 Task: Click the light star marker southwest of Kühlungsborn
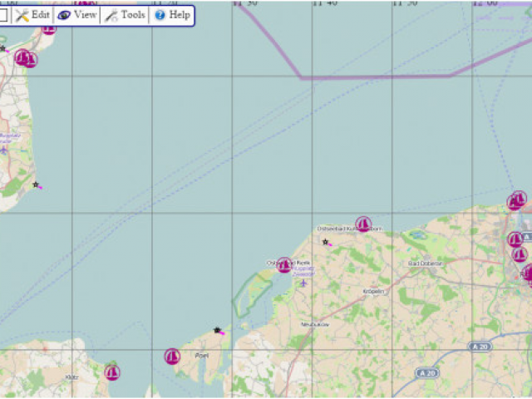(x=325, y=242)
